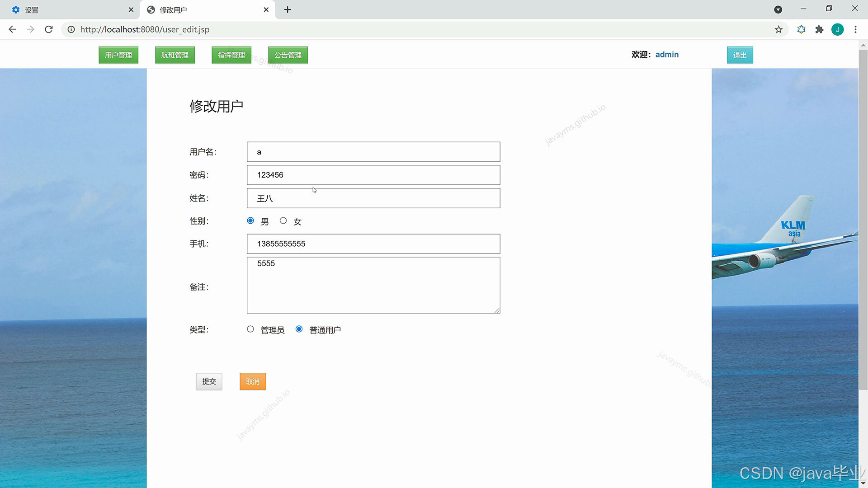The image size is (868, 488).
Task: Switch to the 设置 tab
Action: pyautogui.click(x=70, y=9)
